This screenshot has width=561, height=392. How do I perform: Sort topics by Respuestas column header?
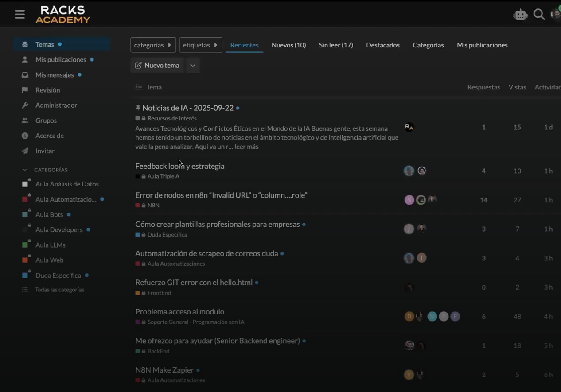483,87
